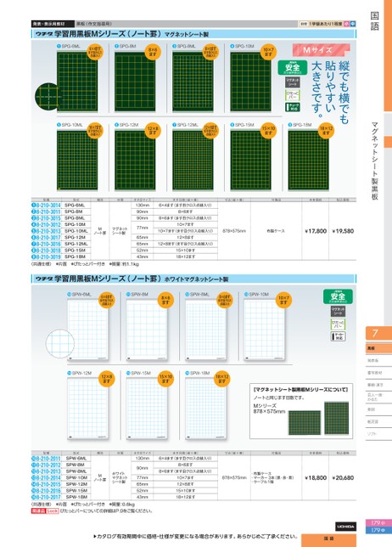Click the 国語 orange footer label

tap(328, 539)
